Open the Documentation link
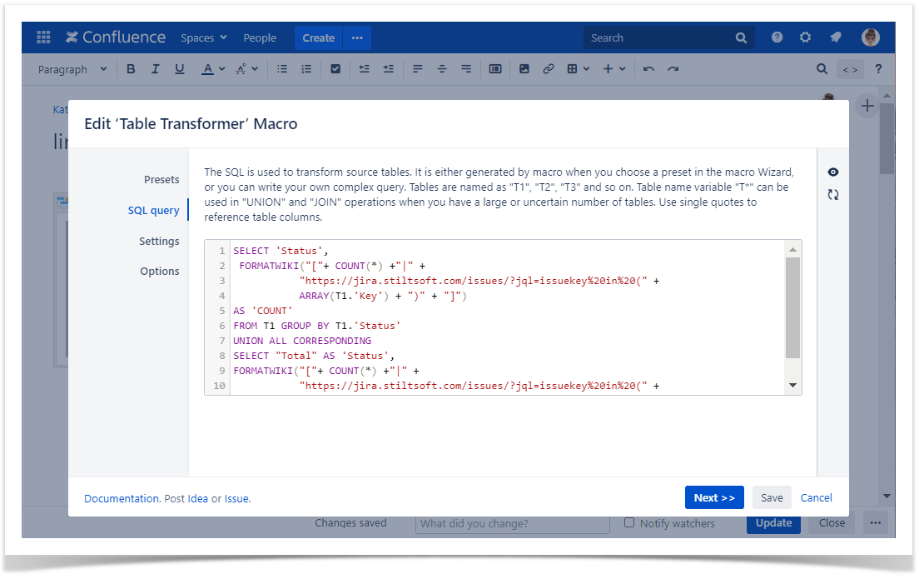This screenshot has width=924, height=579. click(122, 499)
